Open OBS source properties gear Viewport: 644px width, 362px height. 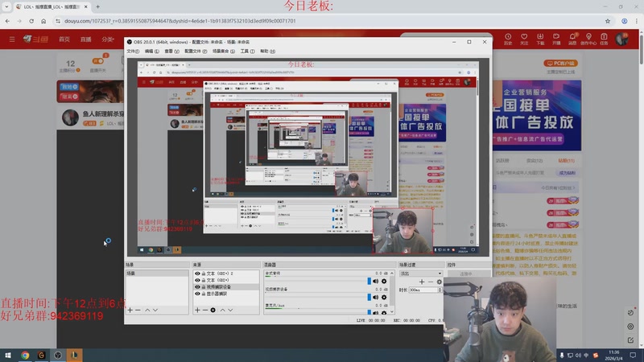tap(213, 311)
